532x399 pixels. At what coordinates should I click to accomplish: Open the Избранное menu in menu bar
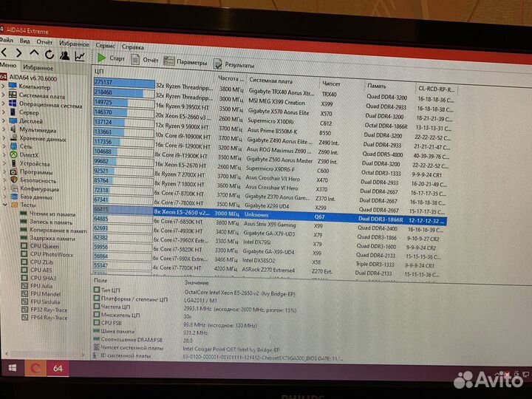coord(74,44)
